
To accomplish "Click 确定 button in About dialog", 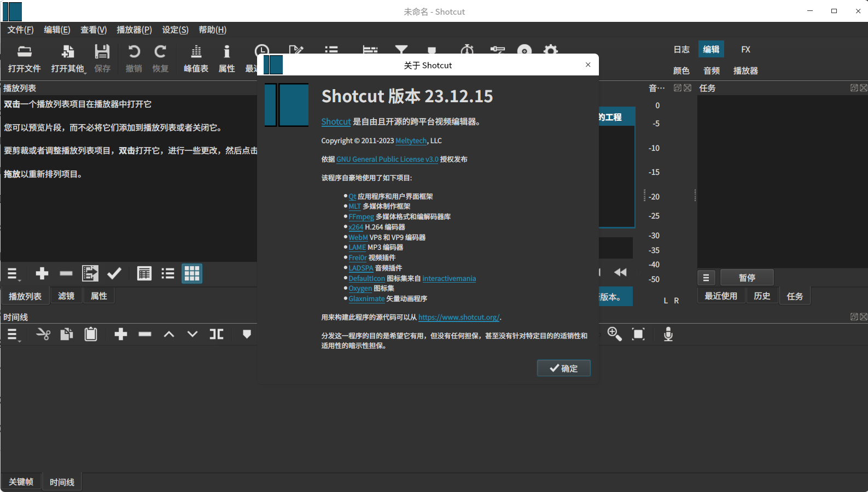I will [563, 368].
